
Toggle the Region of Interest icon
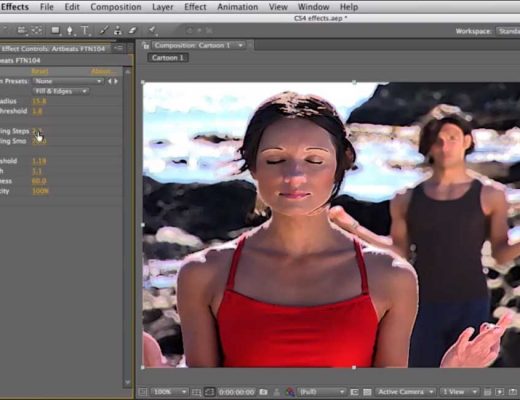click(354, 392)
